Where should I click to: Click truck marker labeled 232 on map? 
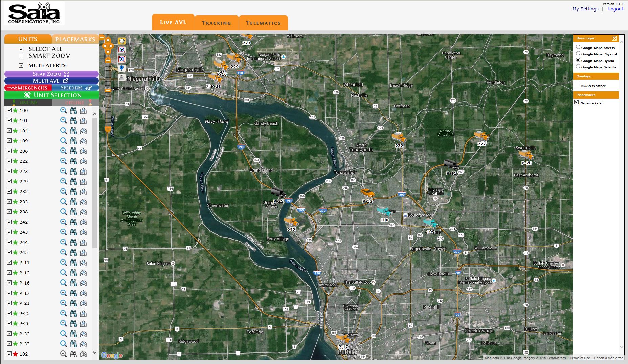tap(399, 137)
